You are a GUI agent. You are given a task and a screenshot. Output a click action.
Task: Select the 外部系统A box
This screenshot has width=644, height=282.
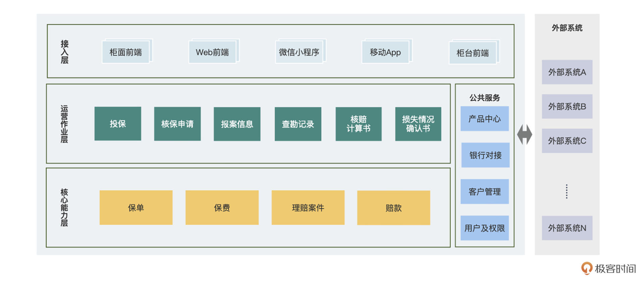point(567,72)
